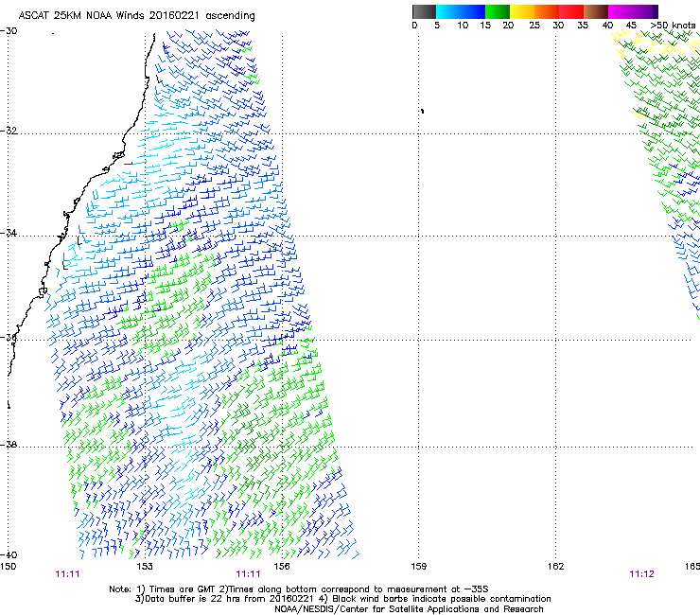Screen dimensions: 700x615
Task: Click the '-32' latitude axis label
Action: tap(9, 131)
